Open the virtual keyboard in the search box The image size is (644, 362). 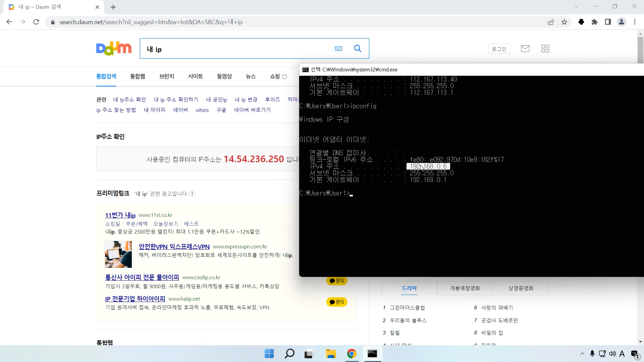(338, 49)
